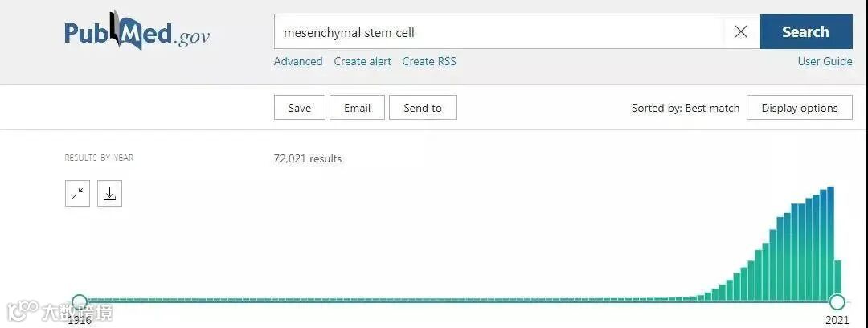
Task: Click the 1916 start year slider handle
Action: pos(79,302)
